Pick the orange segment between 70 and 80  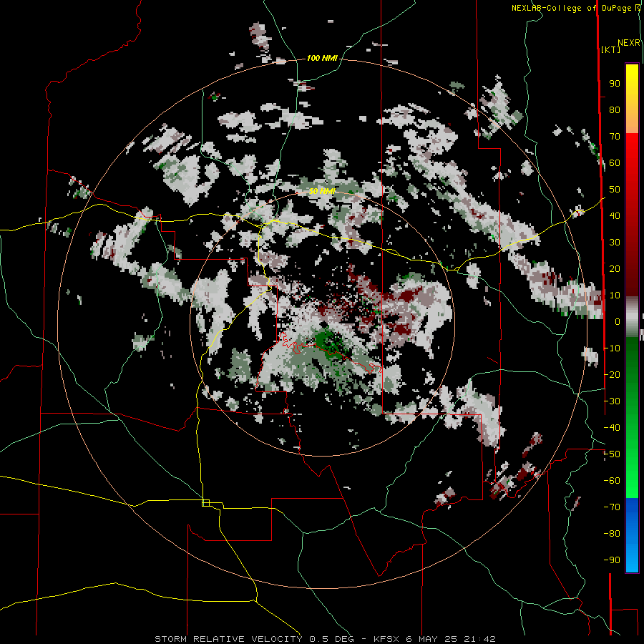(x=632, y=123)
